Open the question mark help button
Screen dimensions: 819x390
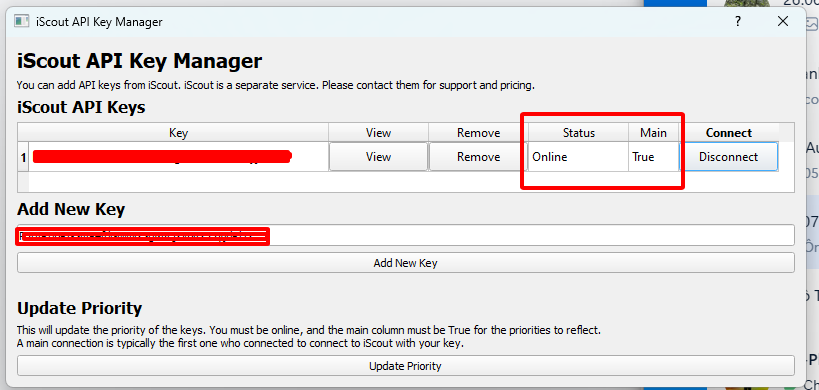pos(738,21)
